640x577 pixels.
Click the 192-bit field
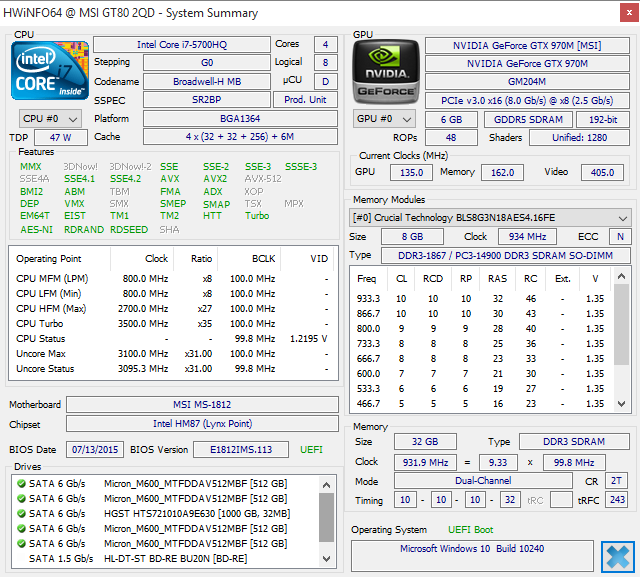tap(603, 119)
